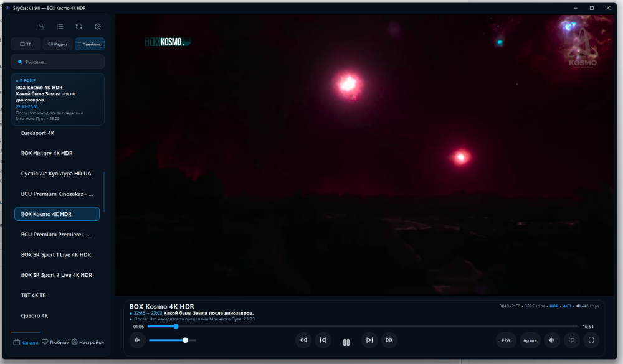Screen dimensions: 623x364
Task: Pause playback
Action: 346,342
